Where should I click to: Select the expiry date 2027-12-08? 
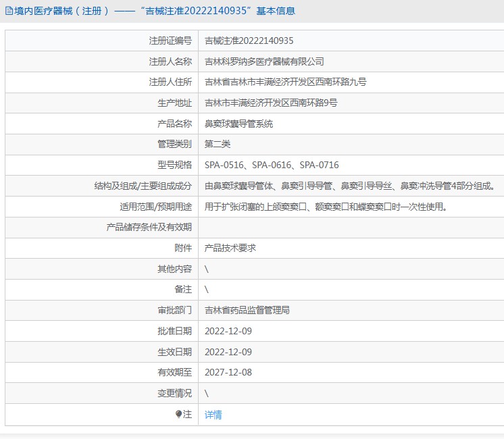tap(228, 372)
